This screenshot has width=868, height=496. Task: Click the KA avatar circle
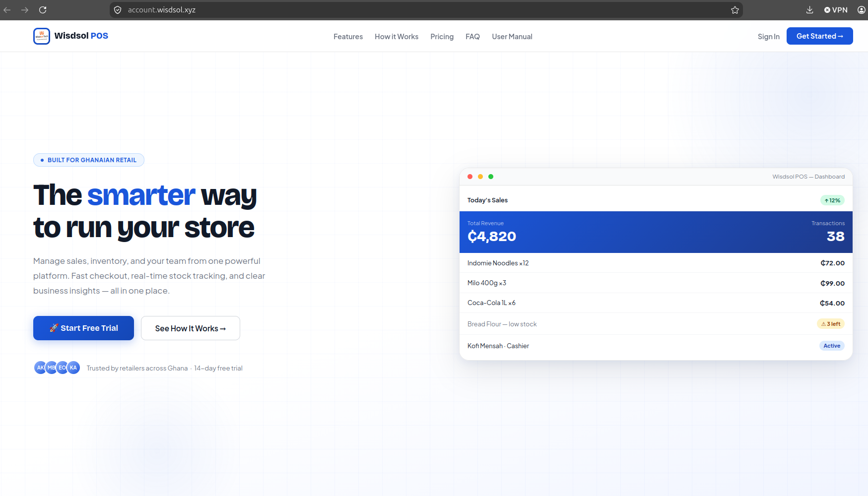click(73, 368)
